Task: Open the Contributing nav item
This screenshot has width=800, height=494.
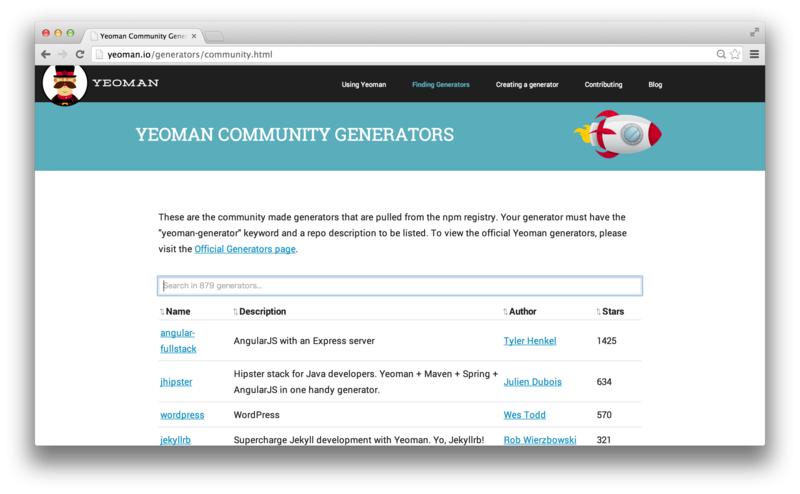Action: pos(604,85)
